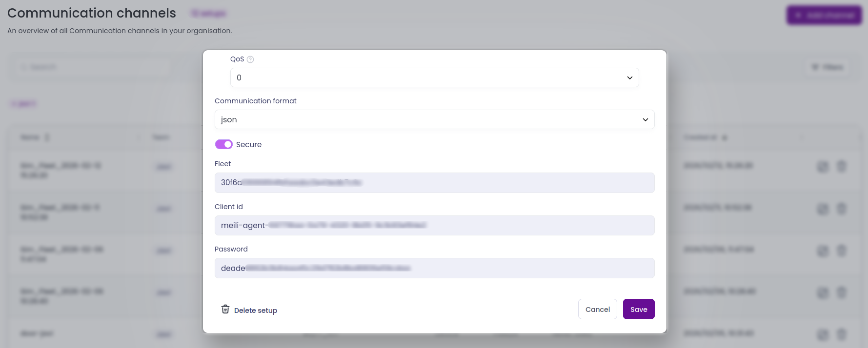Click the chevron arrow of the QoS selector

coord(629,77)
